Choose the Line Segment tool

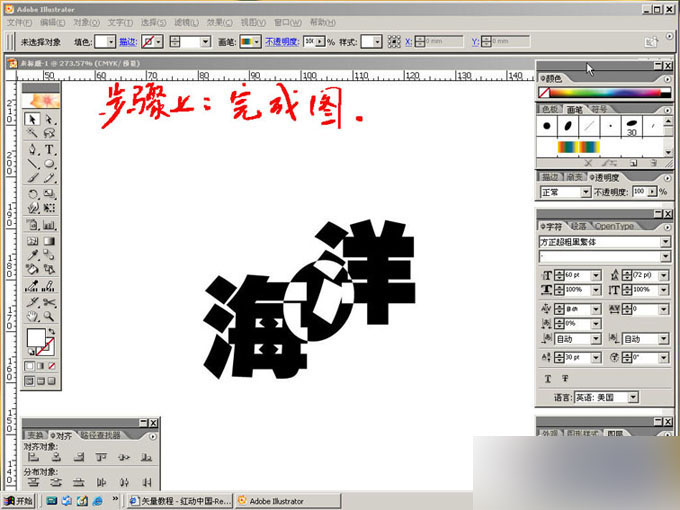click(33, 164)
